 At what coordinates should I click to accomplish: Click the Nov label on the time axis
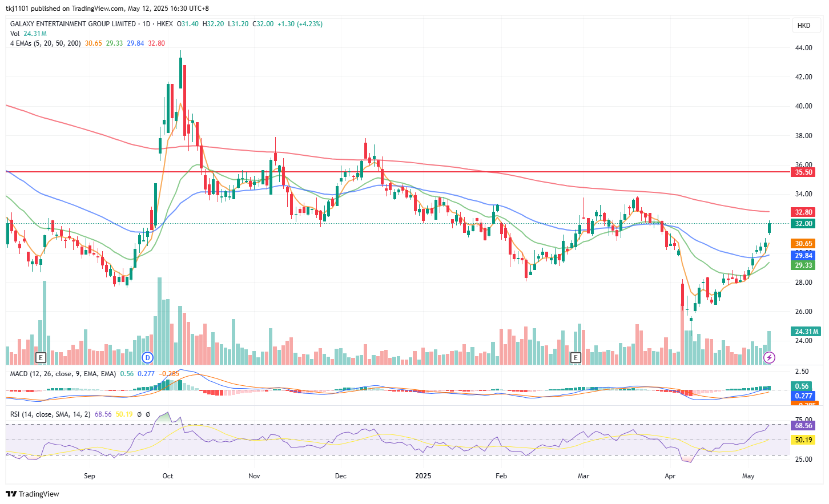click(x=255, y=476)
